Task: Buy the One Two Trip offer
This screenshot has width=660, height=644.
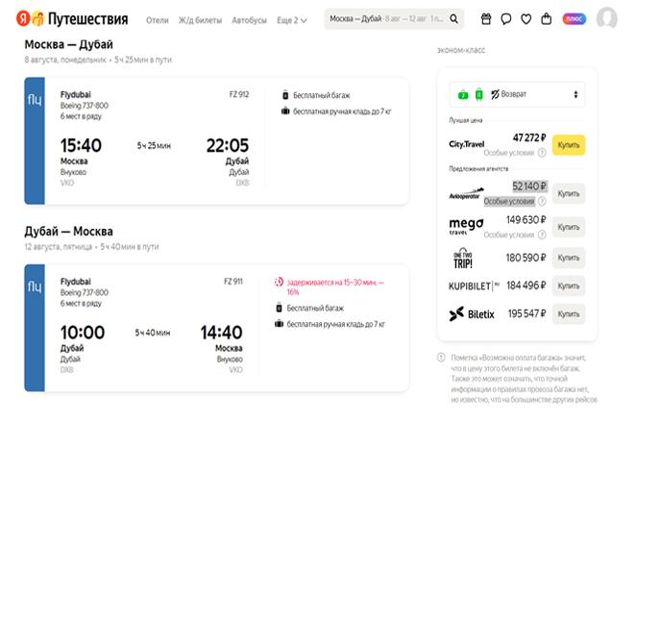Action: tap(569, 258)
